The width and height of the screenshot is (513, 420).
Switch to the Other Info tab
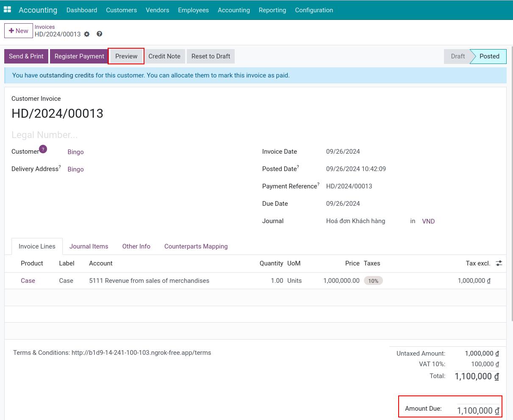(136, 246)
